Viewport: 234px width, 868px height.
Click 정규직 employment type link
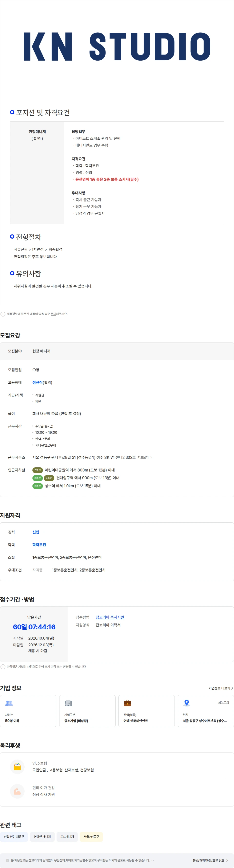coord(38,382)
